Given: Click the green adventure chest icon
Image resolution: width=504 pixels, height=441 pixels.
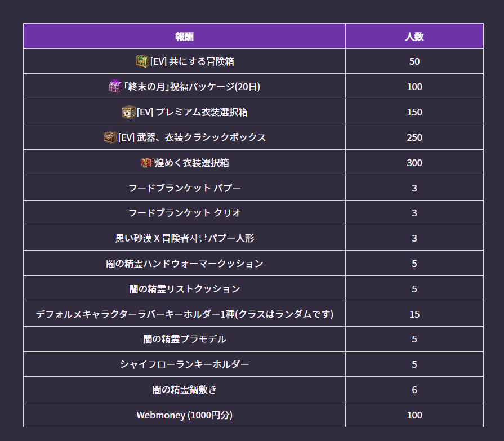Looking at the screenshot, I should [x=142, y=61].
